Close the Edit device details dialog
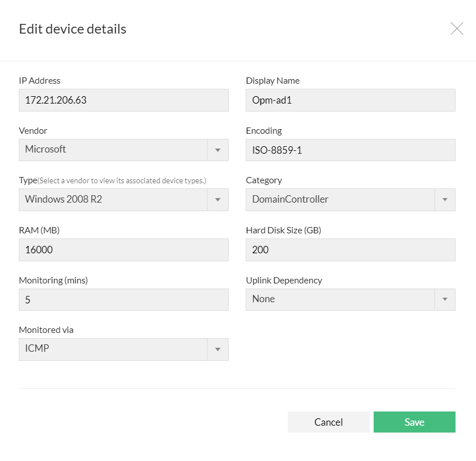The image size is (476, 461). click(457, 28)
